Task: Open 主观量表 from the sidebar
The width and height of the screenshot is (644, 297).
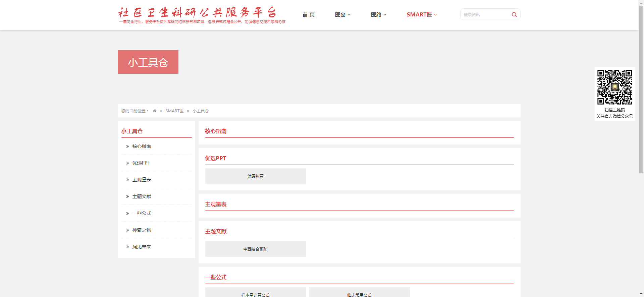Action: coord(142,180)
